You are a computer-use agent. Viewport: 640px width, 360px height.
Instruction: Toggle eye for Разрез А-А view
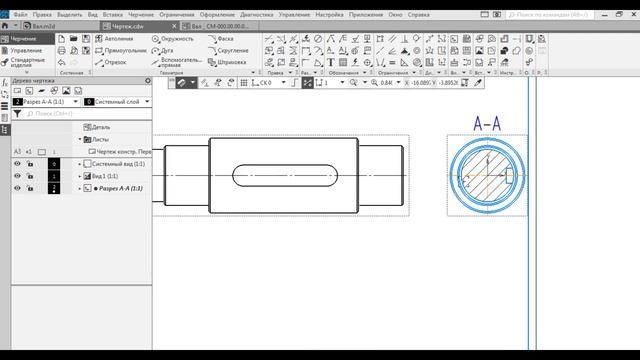(17, 188)
